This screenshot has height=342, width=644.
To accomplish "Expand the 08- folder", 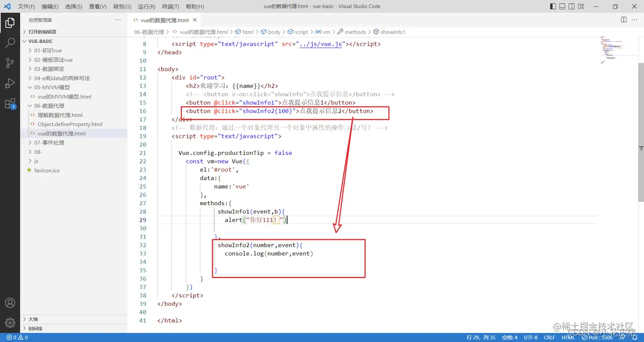I will pos(73,152).
